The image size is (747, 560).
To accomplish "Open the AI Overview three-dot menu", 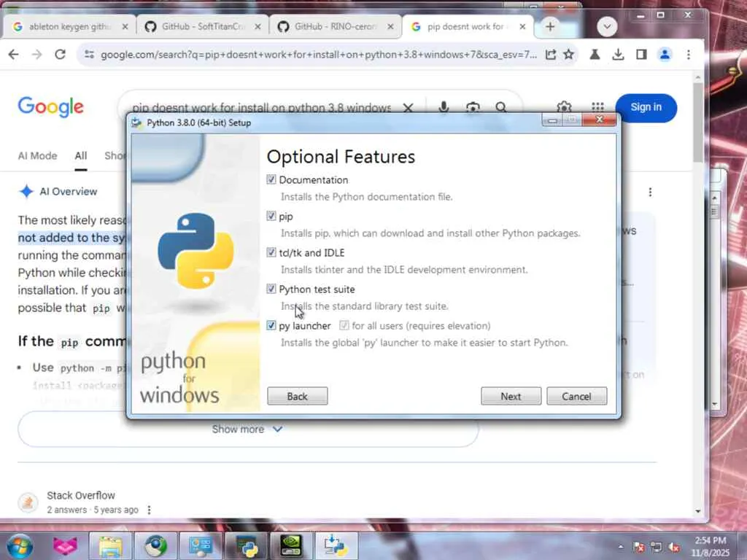I will (650, 192).
